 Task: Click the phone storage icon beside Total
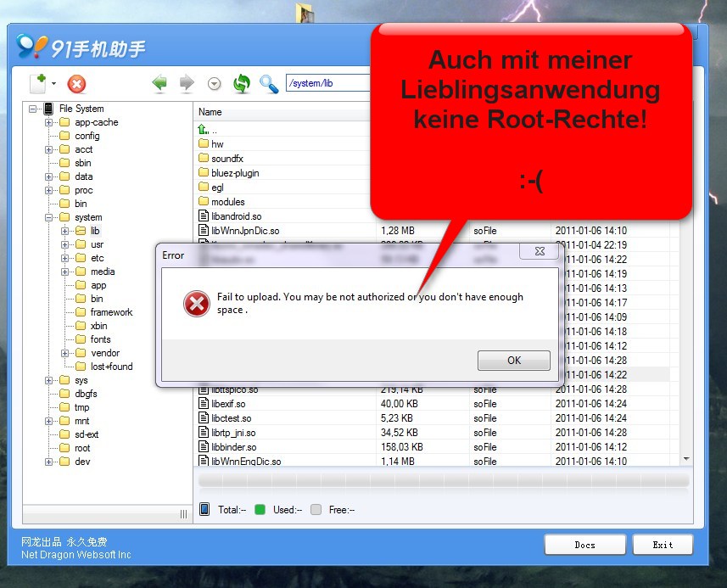204,509
